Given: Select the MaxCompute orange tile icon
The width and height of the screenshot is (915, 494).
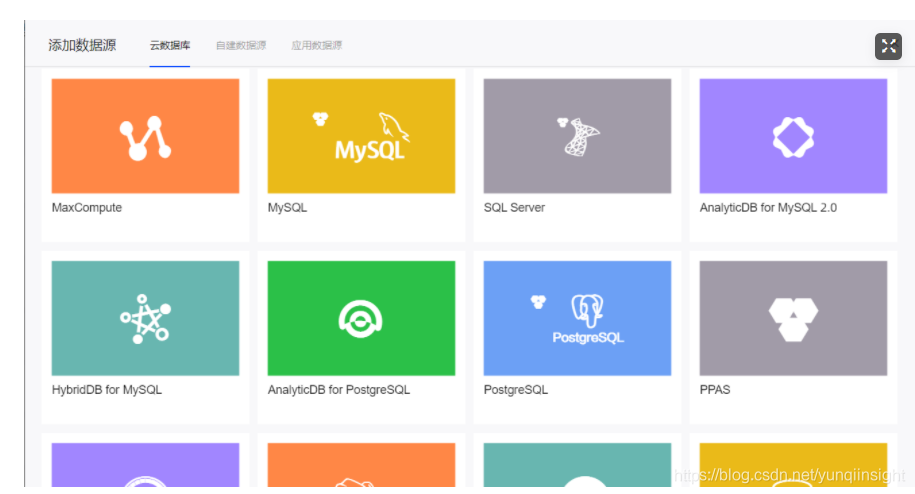Looking at the screenshot, I should pyautogui.click(x=145, y=136).
